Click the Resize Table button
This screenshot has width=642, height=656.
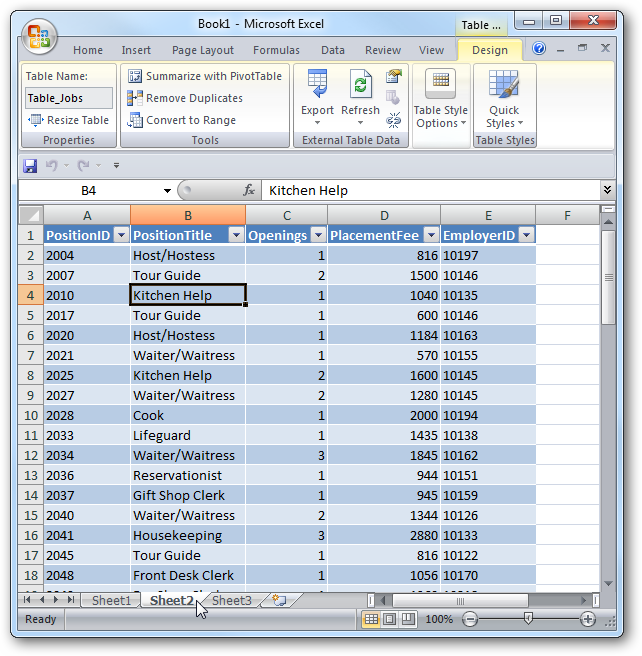coord(68,120)
